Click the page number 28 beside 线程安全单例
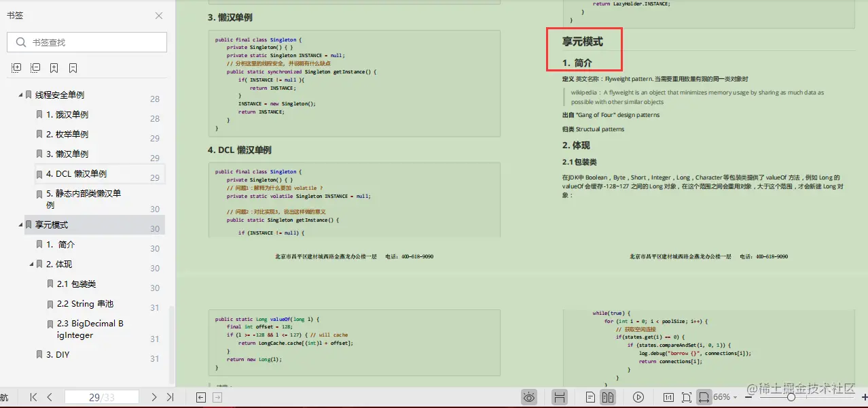The height and width of the screenshot is (408, 868). [x=155, y=99]
